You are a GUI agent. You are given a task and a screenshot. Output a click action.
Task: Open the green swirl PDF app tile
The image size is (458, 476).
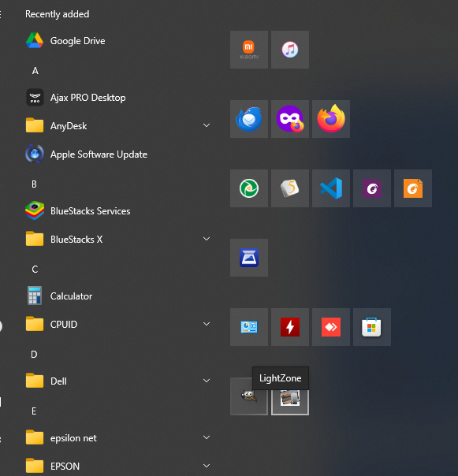click(249, 188)
